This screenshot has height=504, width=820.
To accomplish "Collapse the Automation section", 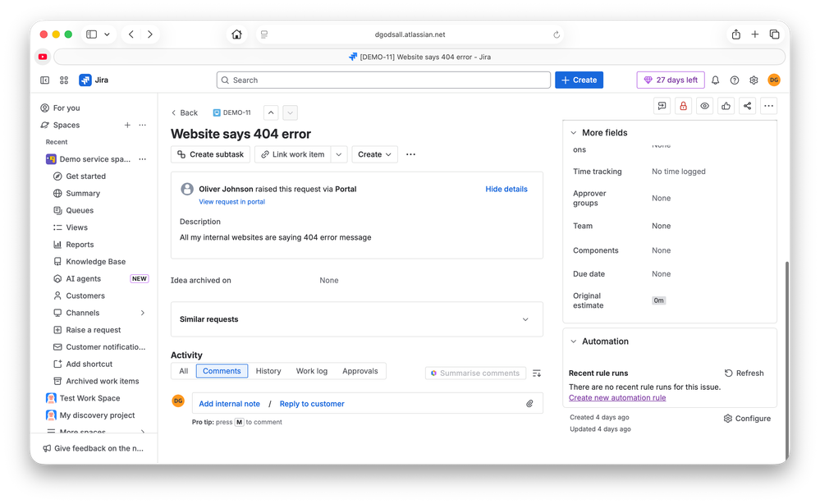I will pyautogui.click(x=574, y=341).
